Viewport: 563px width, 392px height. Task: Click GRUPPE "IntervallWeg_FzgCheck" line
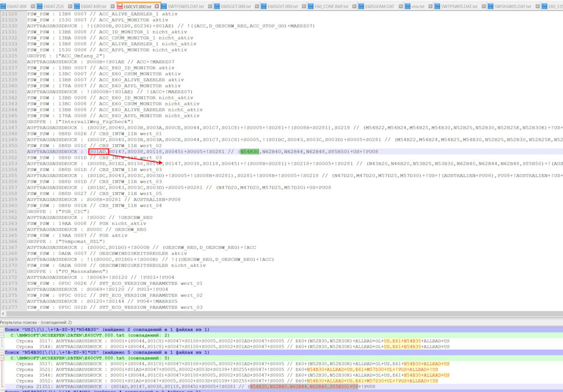tap(80, 121)
